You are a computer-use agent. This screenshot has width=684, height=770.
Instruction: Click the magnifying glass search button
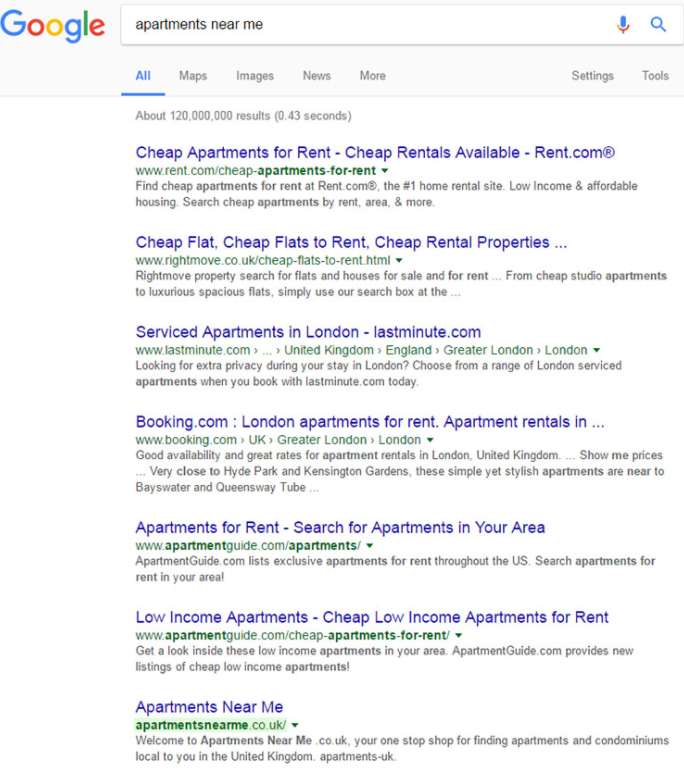658,24
